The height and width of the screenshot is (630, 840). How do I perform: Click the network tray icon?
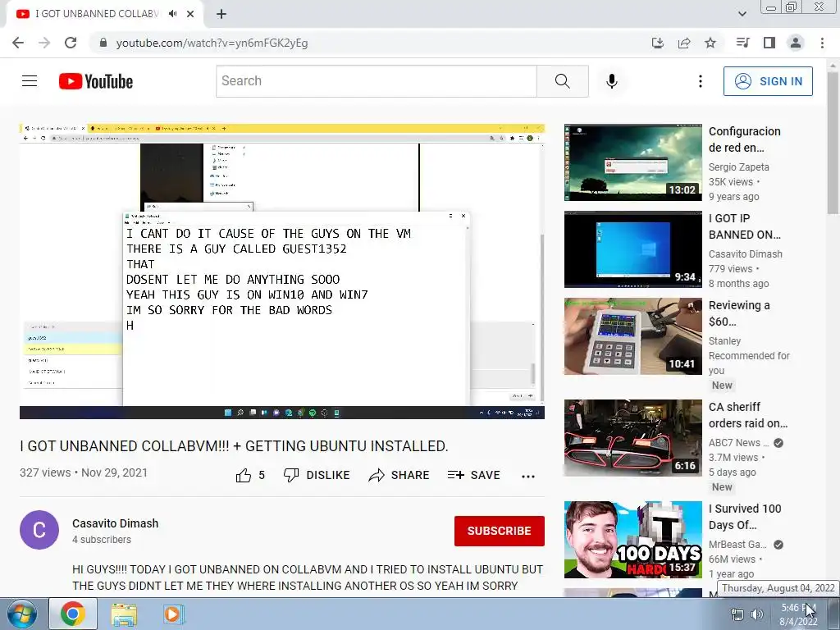tap(737, 614)
